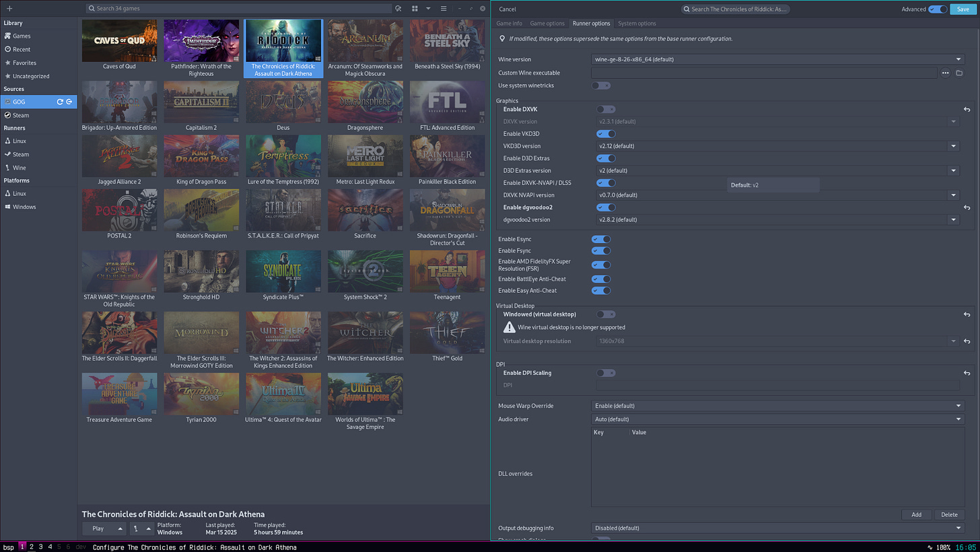Viewport: 980px width, 552px height.
Task: Save the game configuration
Action: coord(963,9)
